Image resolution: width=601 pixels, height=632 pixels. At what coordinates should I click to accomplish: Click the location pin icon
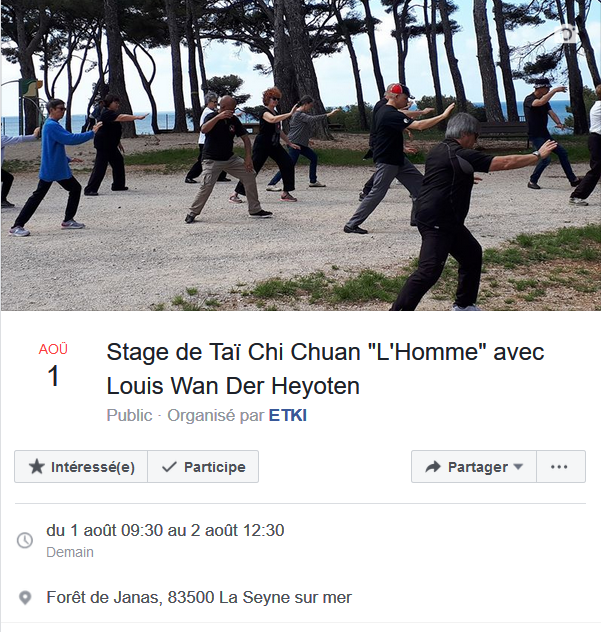25,598
